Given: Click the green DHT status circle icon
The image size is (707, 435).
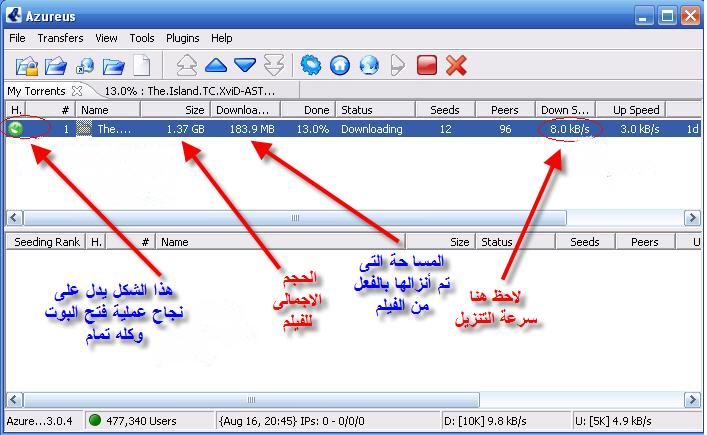Looking at the screenshot, I should pyautogui.click(x=95, y=421).
